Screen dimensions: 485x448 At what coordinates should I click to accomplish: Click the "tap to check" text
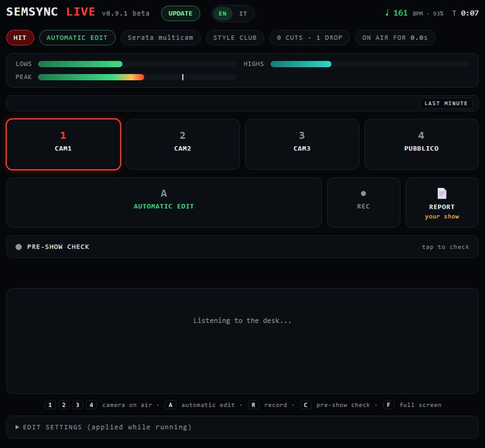click(x=445, y=247)
